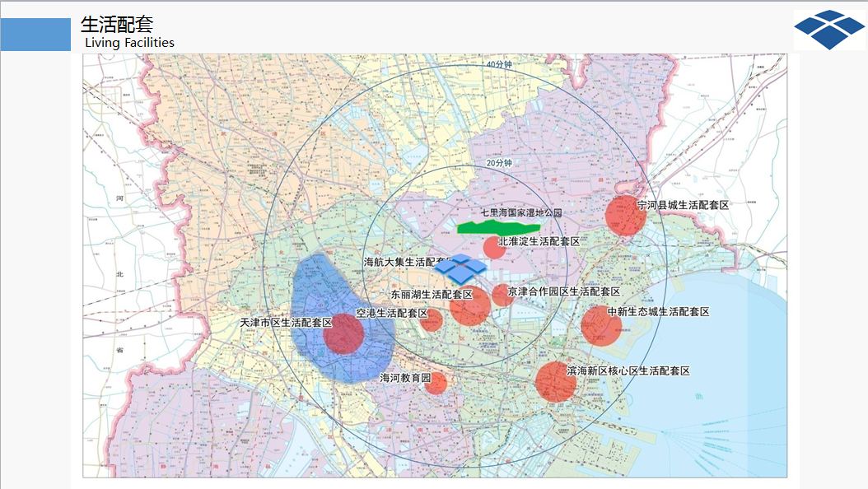Click the blue diamond logo in top-right corner
The height and width of the screenshot is (489, 868).
pyautogui.click(x=829, y=30)
